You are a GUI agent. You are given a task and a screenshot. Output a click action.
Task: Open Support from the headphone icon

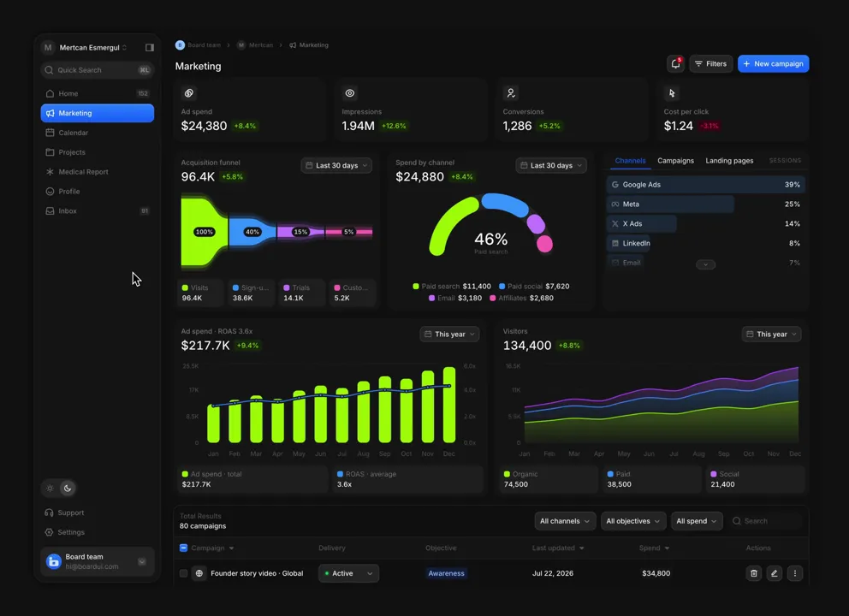(x=50, y=512)
